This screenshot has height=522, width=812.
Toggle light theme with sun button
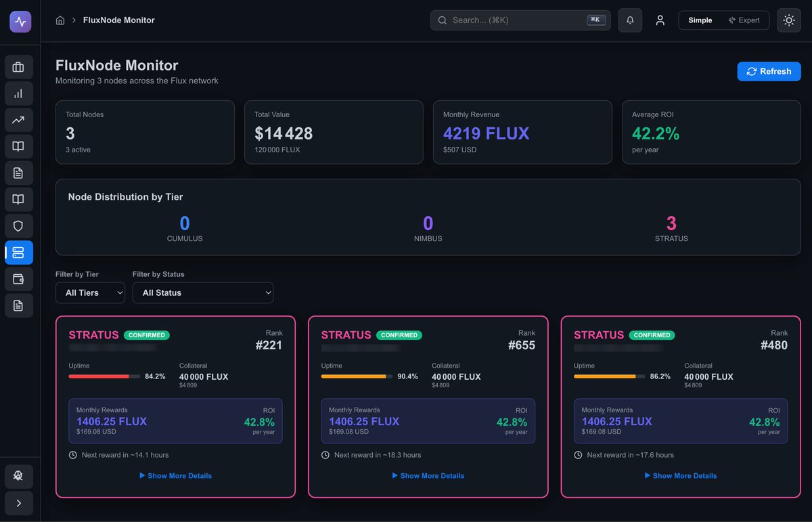click(x=789, y=20)
